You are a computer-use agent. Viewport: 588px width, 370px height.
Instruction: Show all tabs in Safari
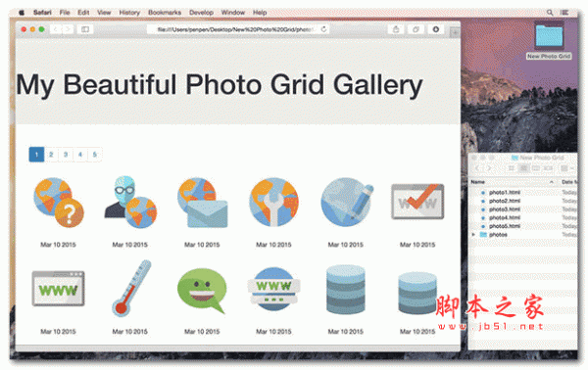pyautogui.click(x=416, y=29)
